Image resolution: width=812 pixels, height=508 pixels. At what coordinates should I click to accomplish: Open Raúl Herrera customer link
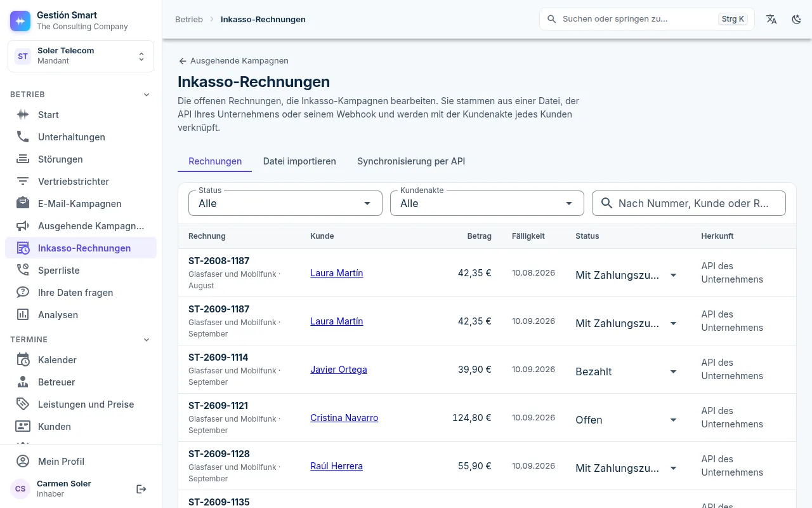click(337, 466)
